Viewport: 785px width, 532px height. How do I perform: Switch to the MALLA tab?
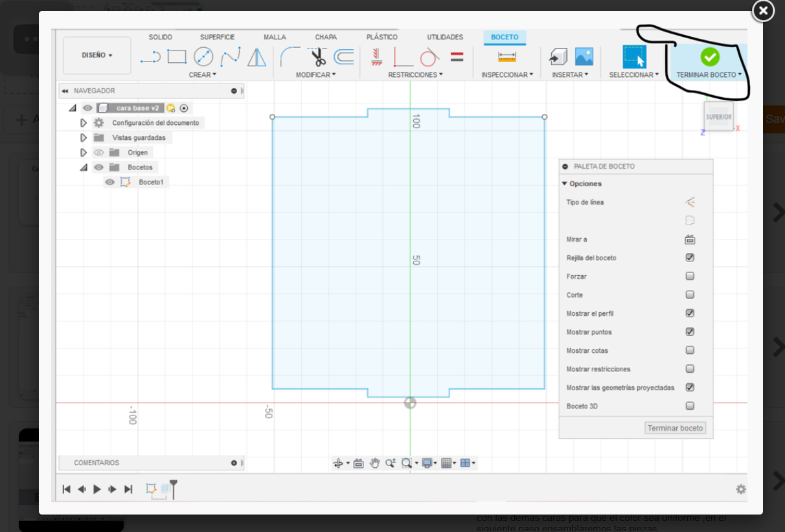click(275, 38)
